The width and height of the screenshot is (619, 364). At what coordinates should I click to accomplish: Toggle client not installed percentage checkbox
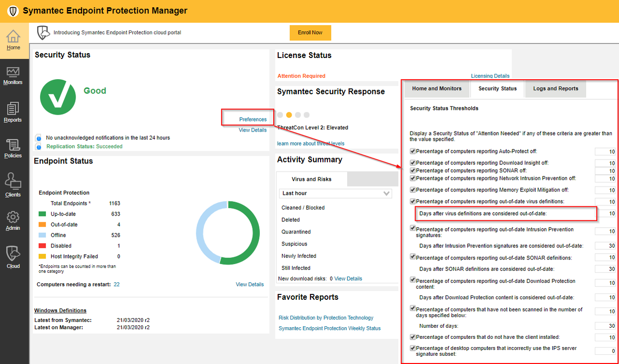413,336
